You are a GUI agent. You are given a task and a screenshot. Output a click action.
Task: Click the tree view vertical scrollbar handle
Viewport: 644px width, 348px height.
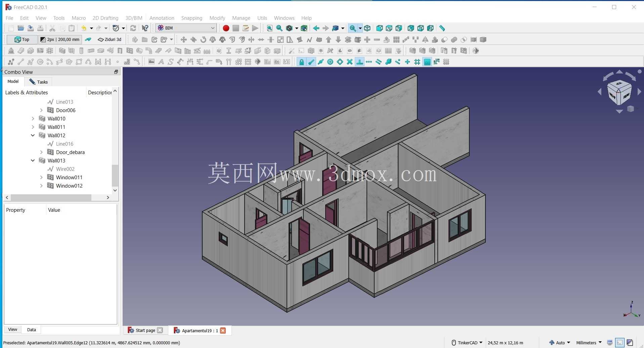[x=115, y=175]
